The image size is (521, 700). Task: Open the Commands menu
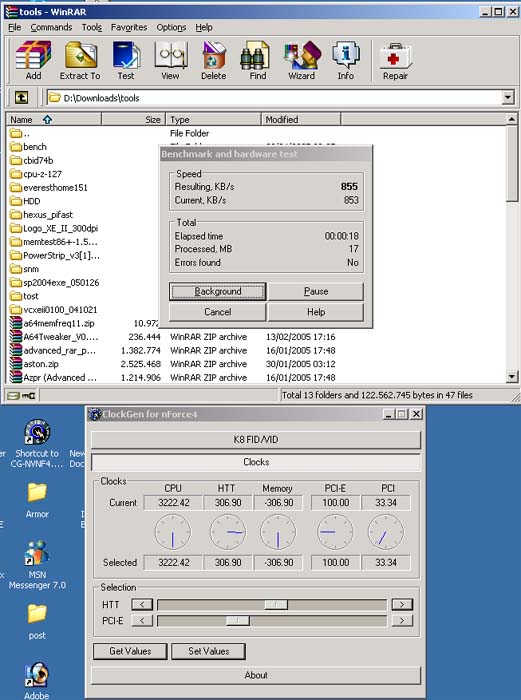[51, 27]
